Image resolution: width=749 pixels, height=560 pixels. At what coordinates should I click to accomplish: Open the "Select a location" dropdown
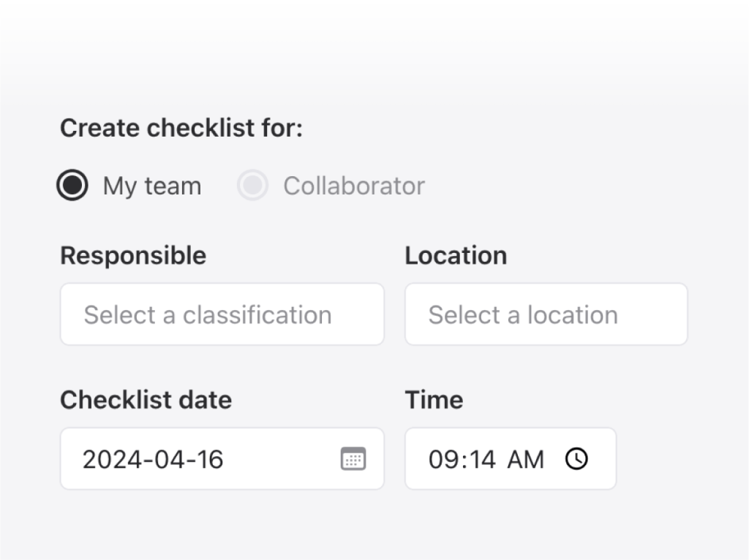546,314
